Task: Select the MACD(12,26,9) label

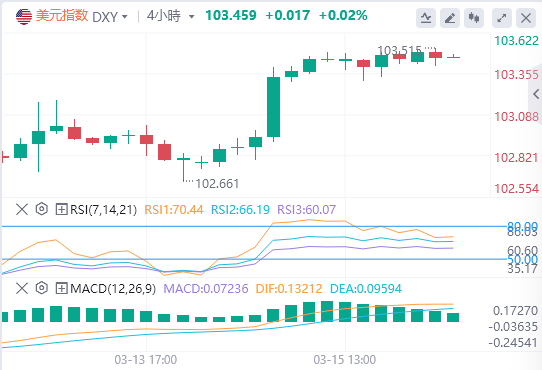Action: tap(113, 288)
